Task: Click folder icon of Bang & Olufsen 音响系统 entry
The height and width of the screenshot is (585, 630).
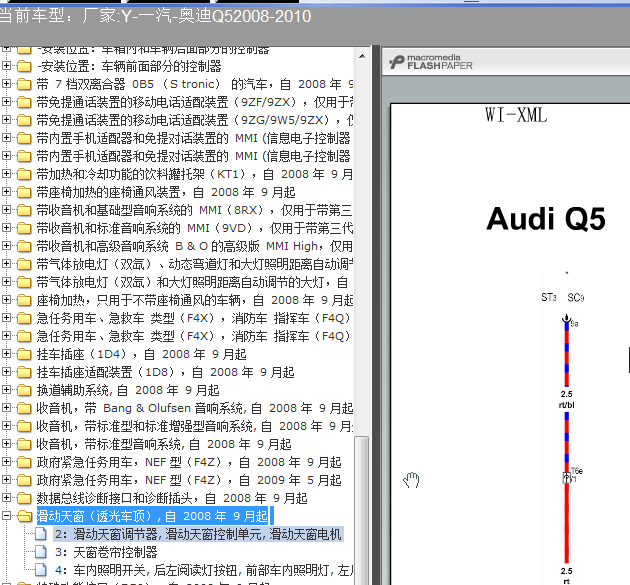Action: point(24,408)
